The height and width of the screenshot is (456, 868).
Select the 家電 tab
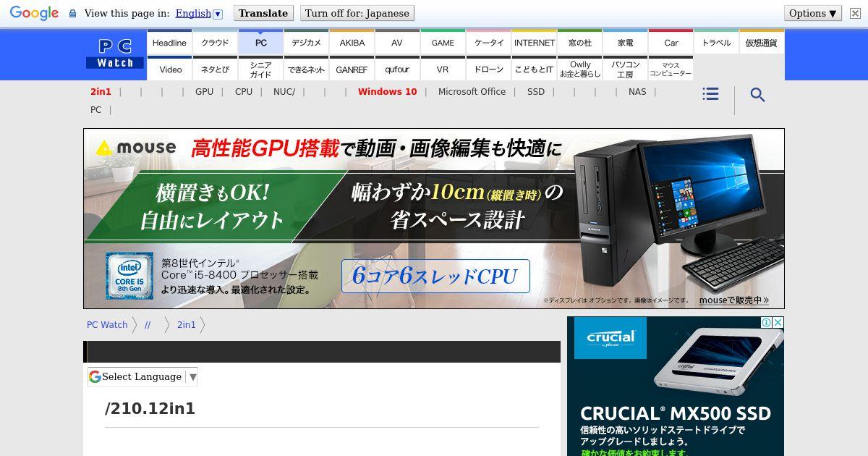coord(625,43)
